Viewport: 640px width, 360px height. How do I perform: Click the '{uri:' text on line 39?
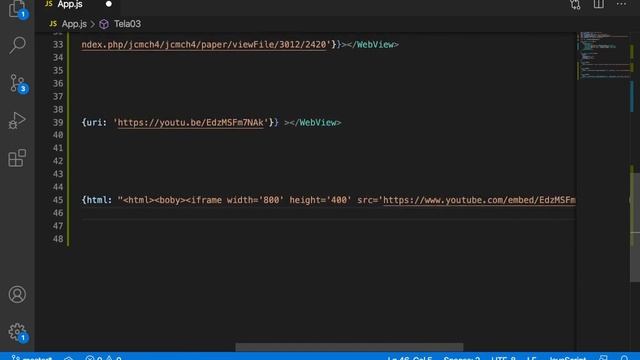click(94, 122)
